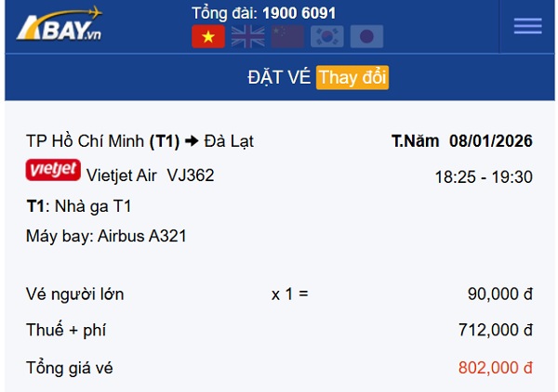Click the Thuế + phí row label
Screen dimensions: 558x392
[68, 330]
